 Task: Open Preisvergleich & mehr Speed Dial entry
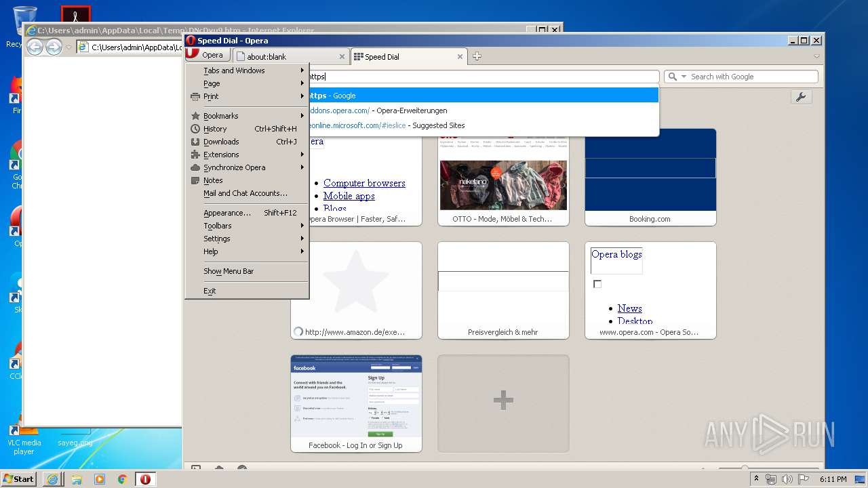click(x=503, y=290)
